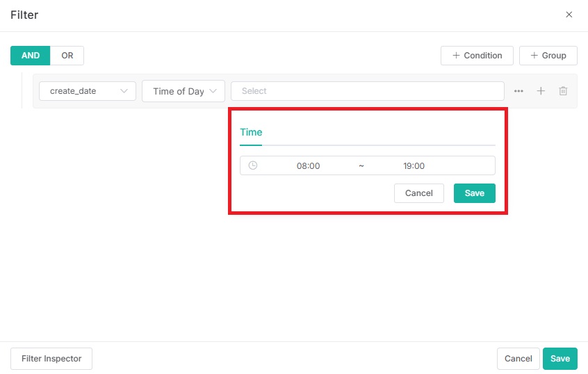Add a new Condition
588x374 pixels.
tap(477, 56)
